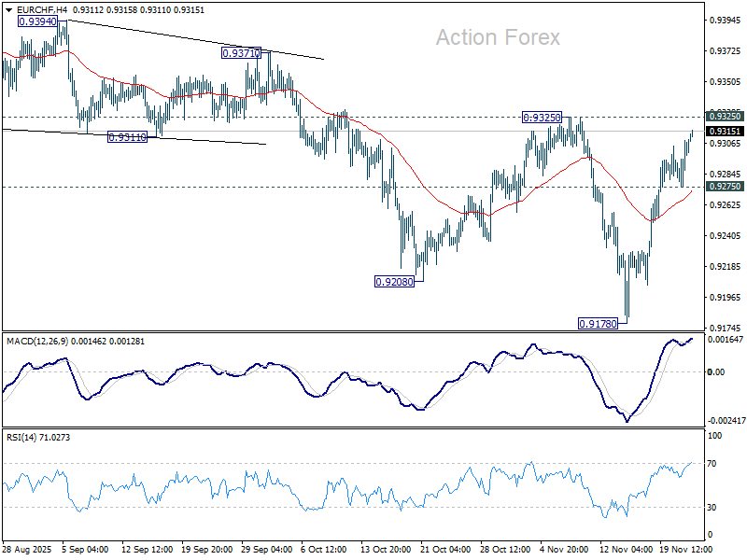Viewport: 747px width, 560px height.
Task: Click the 28 Aug 2025 date label
Action: tap(28, 549)
